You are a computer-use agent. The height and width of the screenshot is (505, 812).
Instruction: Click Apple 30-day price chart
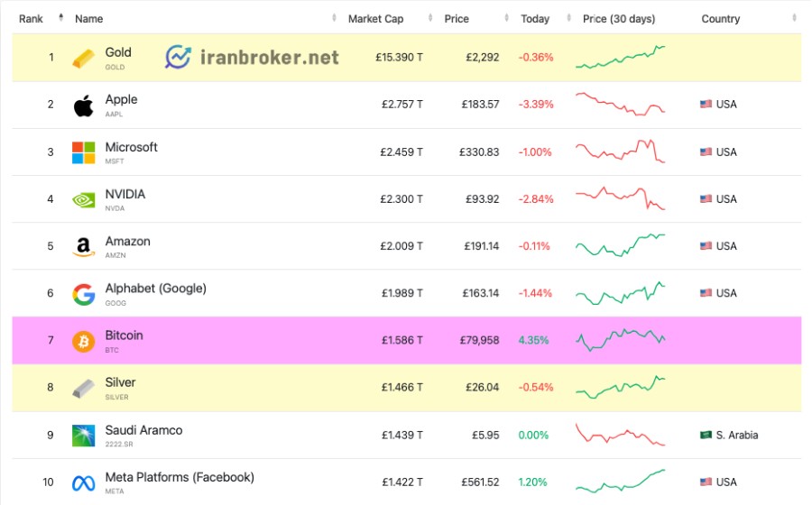coord(620,104)
